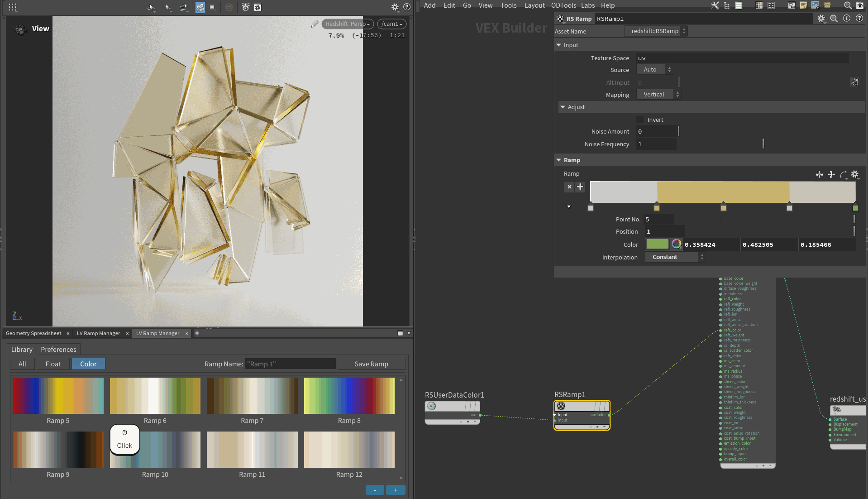
Task: Search parameters with RS Ramp magnifier icon
Action: (x=834, y=19)
